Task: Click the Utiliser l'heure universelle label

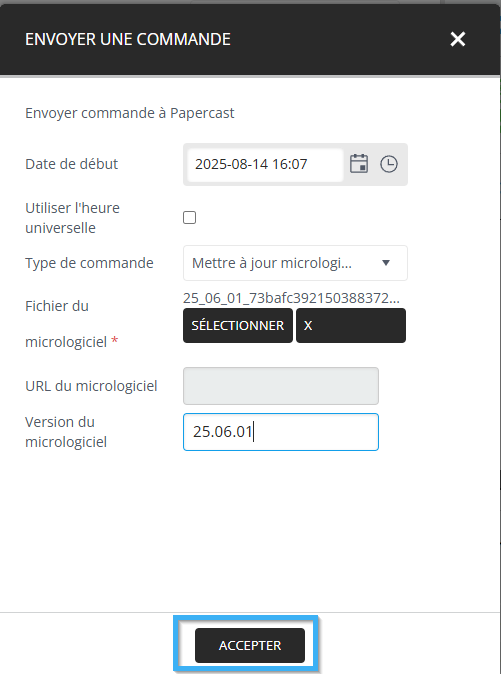Action: (x=72, y=218)
